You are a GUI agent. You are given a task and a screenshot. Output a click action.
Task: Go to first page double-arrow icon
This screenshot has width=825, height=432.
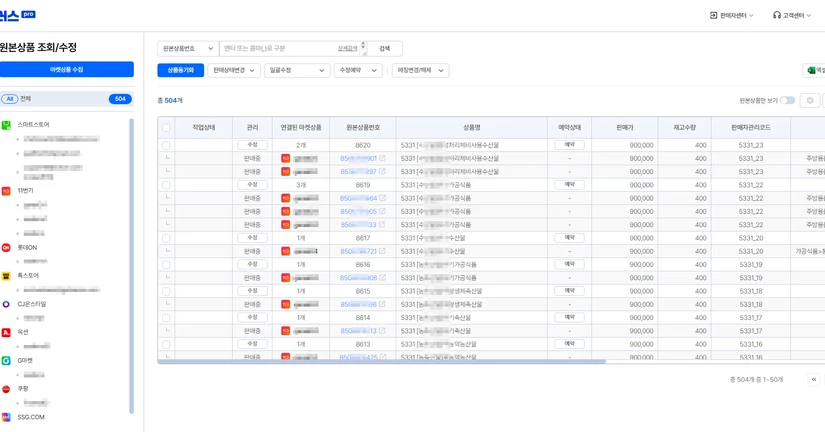pyautogui.click(x=814, y=379)
